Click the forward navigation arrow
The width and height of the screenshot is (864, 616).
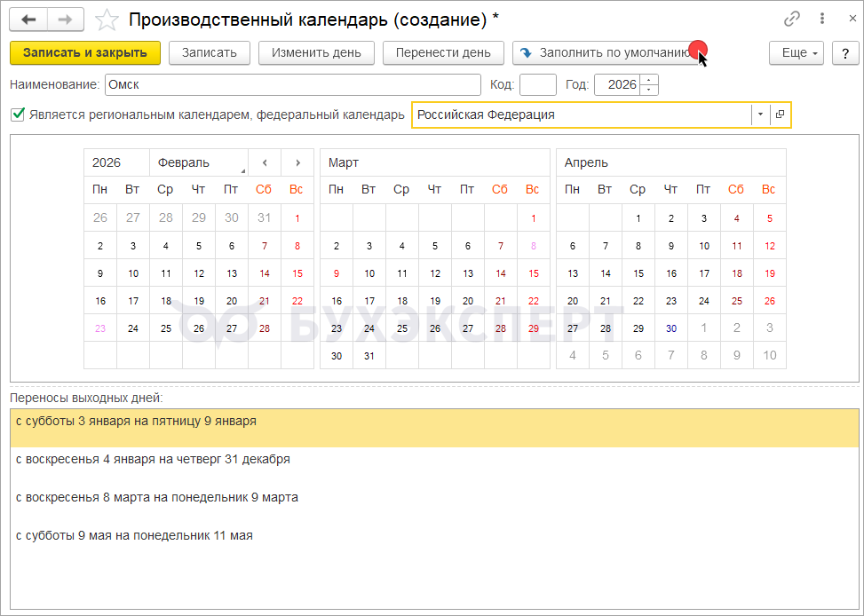point(66,20)
